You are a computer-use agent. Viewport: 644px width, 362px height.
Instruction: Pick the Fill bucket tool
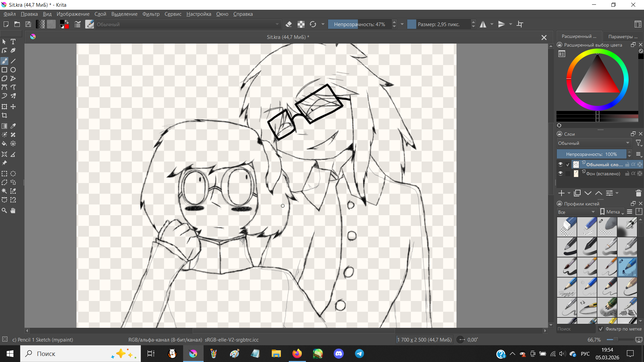click(x=4, y=143)
